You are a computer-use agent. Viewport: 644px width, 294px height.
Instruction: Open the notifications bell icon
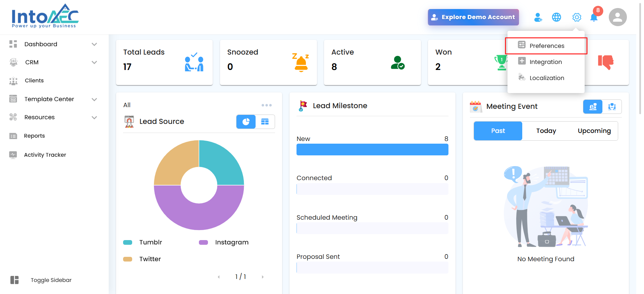[x=594, y=17]
